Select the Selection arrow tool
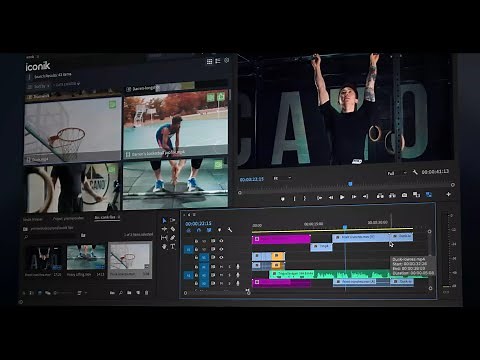The width and height of the screenshot is (480, 360). click(x=164, y=221)
